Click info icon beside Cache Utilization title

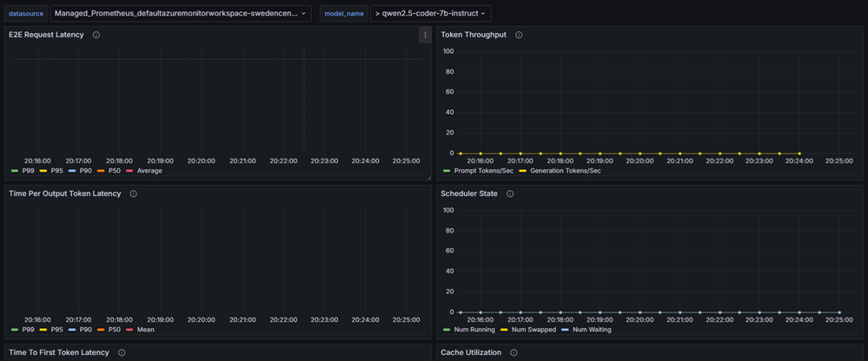point(514,353)
